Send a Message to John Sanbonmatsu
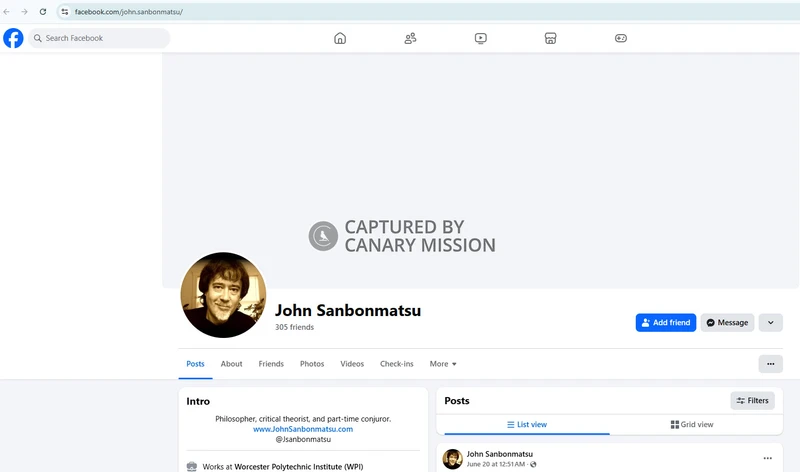This screenshot has width=800, height=472. (727, 322)
